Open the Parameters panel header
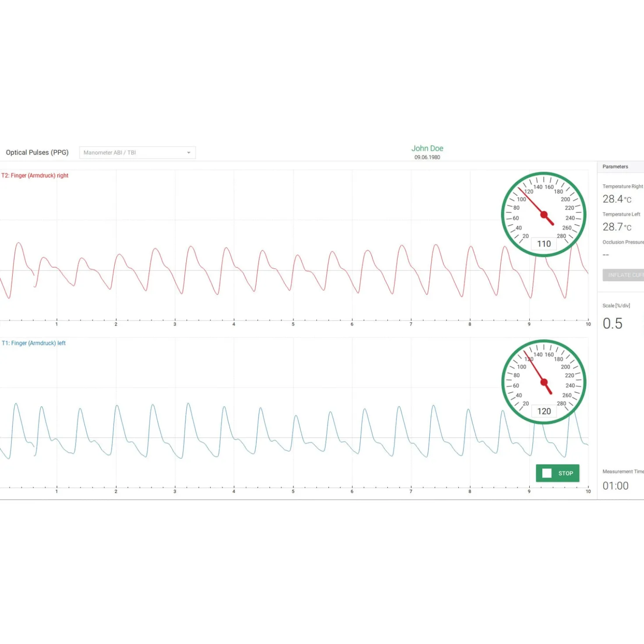 point(621,167)
